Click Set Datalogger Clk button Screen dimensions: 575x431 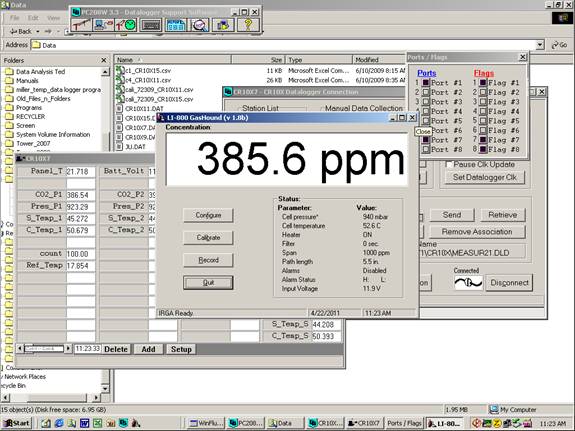(x=484, y=177)
